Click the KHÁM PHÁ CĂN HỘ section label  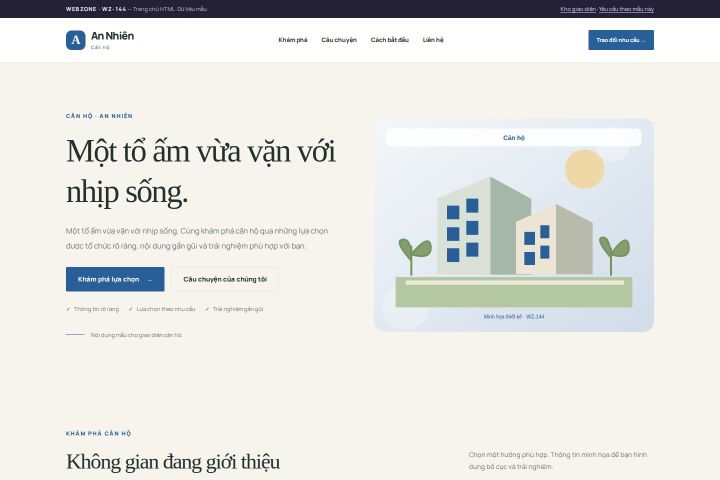[99, 434]
